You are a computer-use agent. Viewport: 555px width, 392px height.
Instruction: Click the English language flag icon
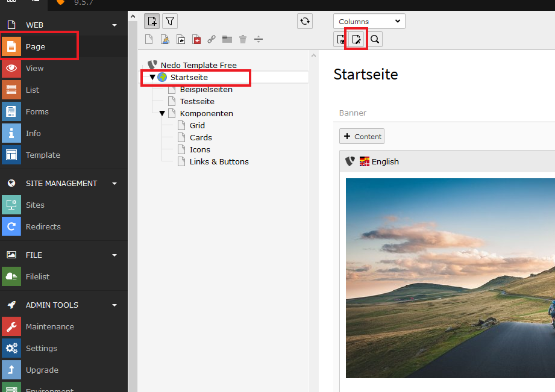[364, 162]
